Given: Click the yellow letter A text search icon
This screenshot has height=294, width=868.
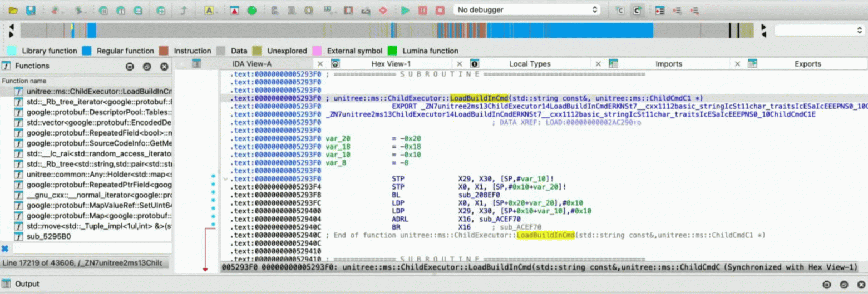Looking at the screenshot, I should click(209, 10).
